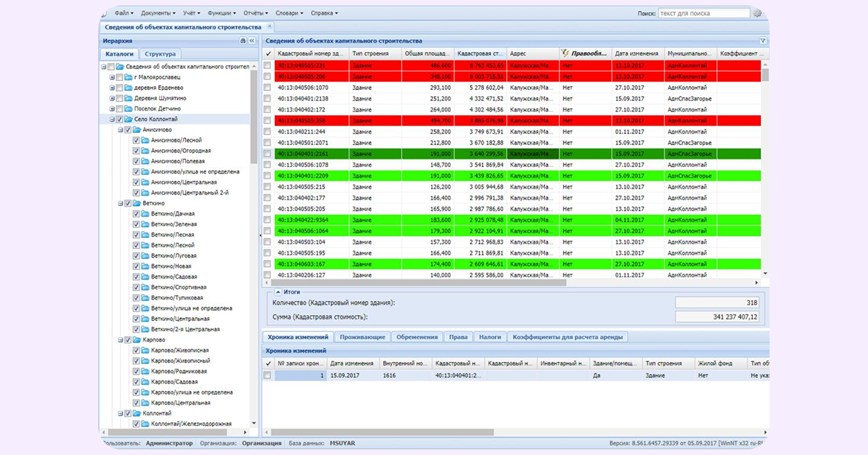Select the green row 40:13:040422:9364

517,220
